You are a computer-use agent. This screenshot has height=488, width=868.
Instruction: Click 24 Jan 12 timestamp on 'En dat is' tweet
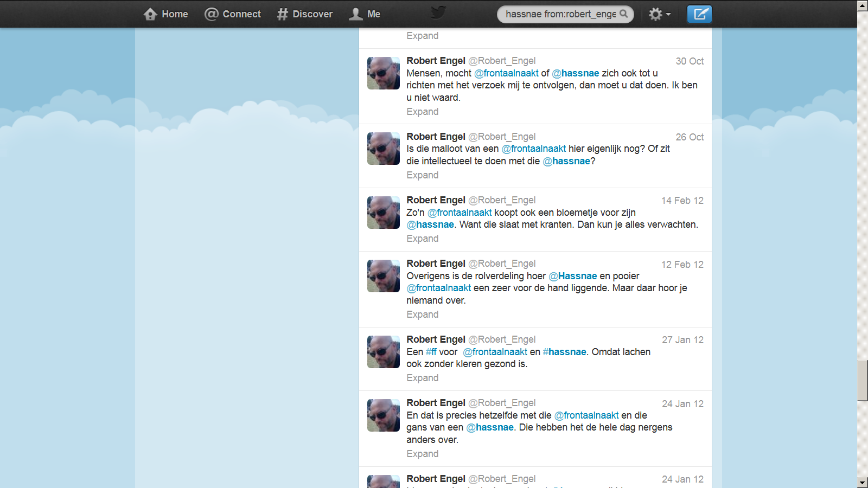point(682,404)
